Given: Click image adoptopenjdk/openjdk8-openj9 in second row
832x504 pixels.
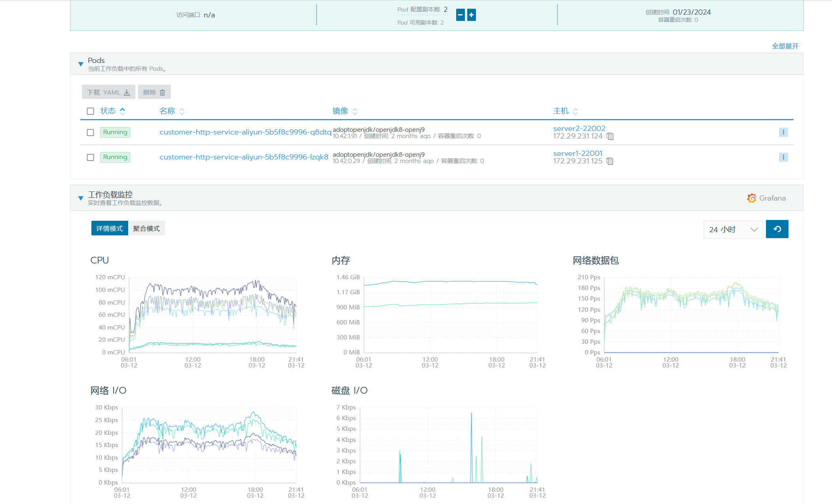Looking at the screenshot, I should tap(379, 154).
